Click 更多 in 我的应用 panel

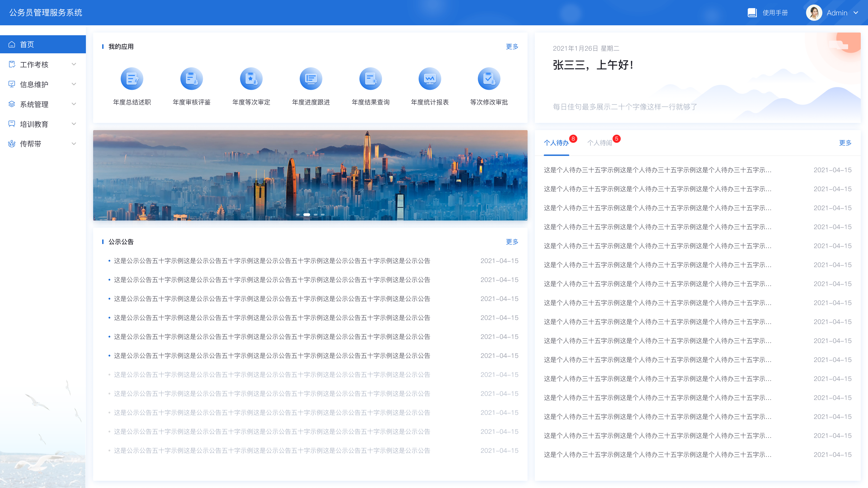pyautogui.click(x=512, y=46)
